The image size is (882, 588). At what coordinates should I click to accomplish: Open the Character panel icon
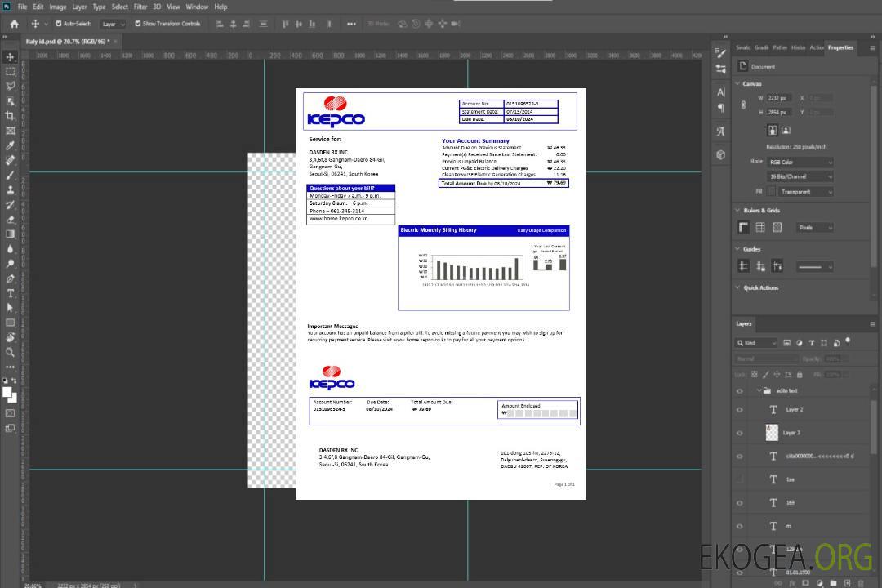pos(720,92)
